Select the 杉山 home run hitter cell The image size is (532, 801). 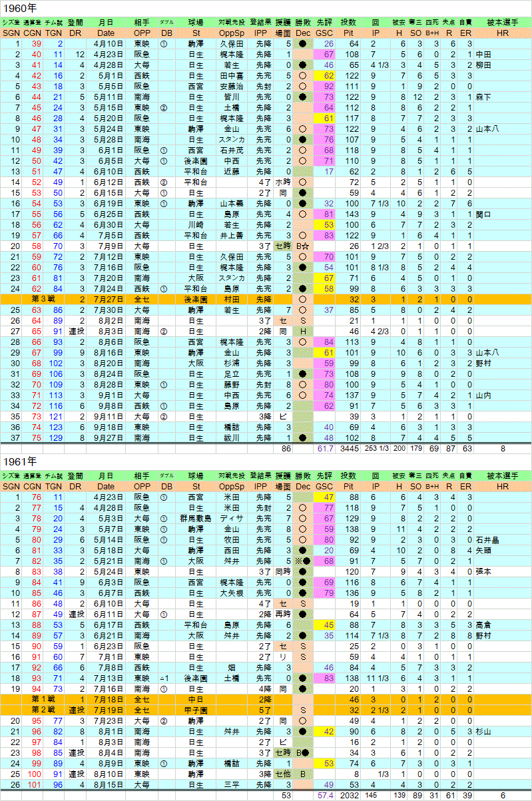[503, 731]
